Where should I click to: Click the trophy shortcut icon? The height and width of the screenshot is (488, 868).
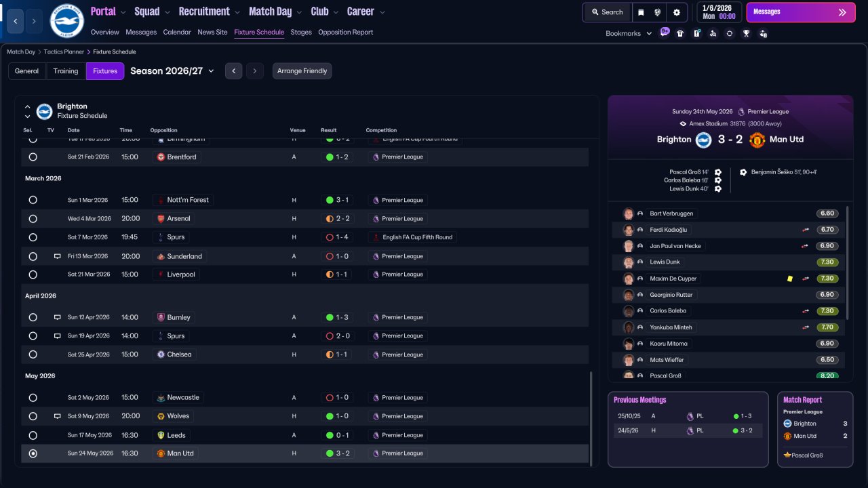[x=746, y=33]
